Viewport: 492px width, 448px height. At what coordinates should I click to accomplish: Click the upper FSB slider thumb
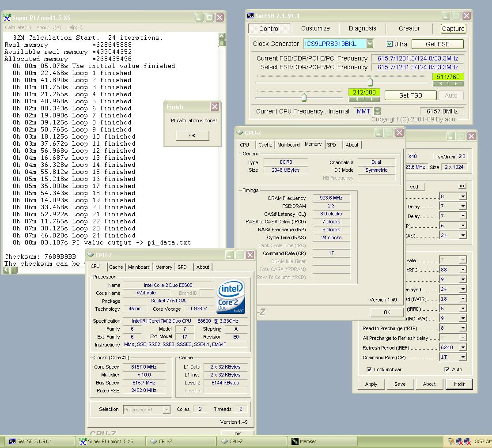(x=370, y=82)
